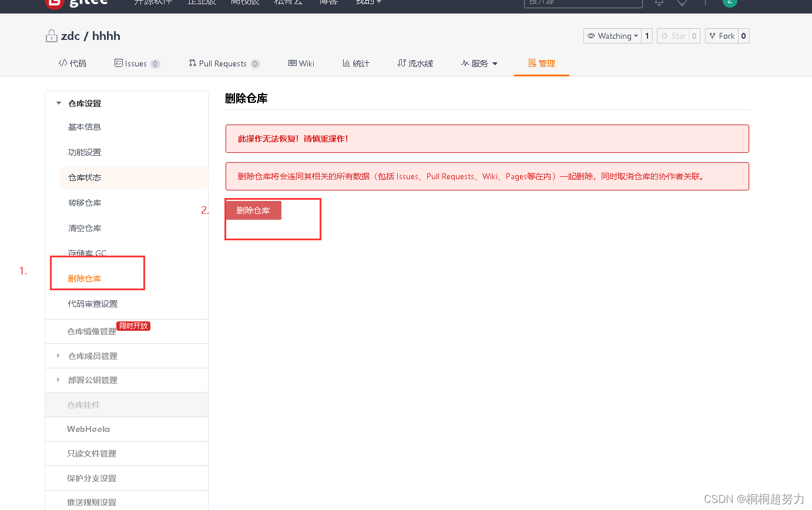Fork the hhhh repository
This screenshot has width=812, height=510.
tap(722, 36)
